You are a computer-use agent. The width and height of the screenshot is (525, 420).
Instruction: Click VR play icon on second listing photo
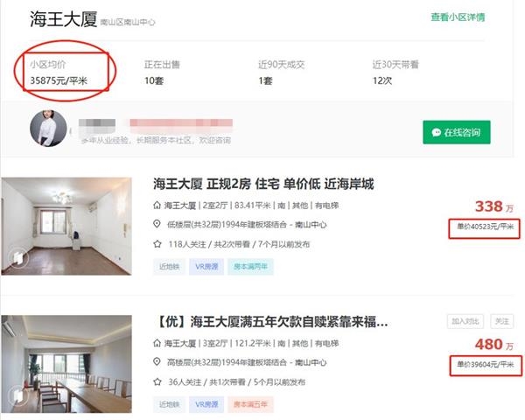pos(15,395)
